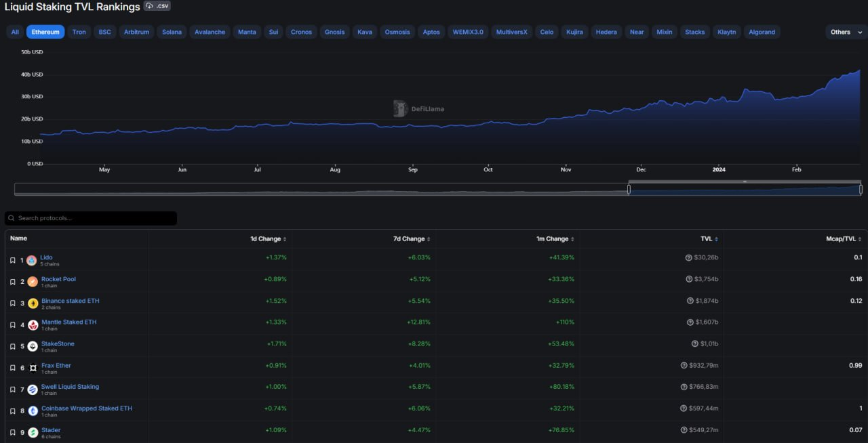Select the Cronos chain filter
Viewport: 868px width, 443px height.
pos(301,32)
